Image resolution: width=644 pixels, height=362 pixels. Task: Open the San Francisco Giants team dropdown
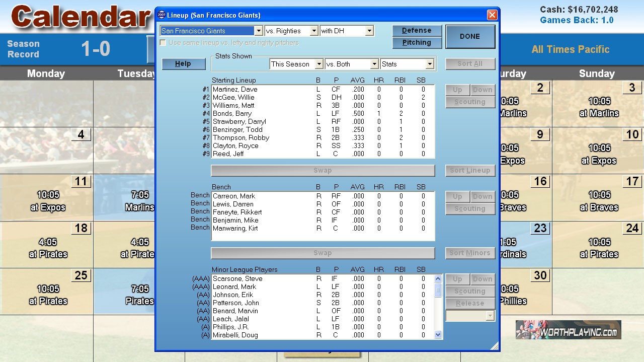(x=258, y=31)
